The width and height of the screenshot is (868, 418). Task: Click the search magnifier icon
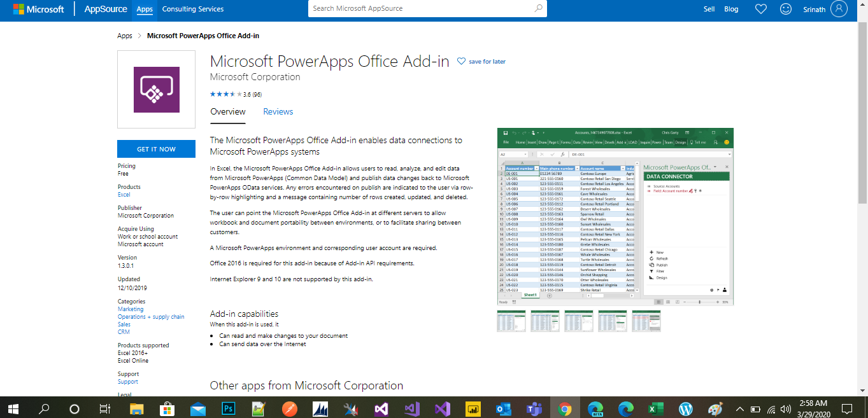pyautogui.click(x=538, y=9)
